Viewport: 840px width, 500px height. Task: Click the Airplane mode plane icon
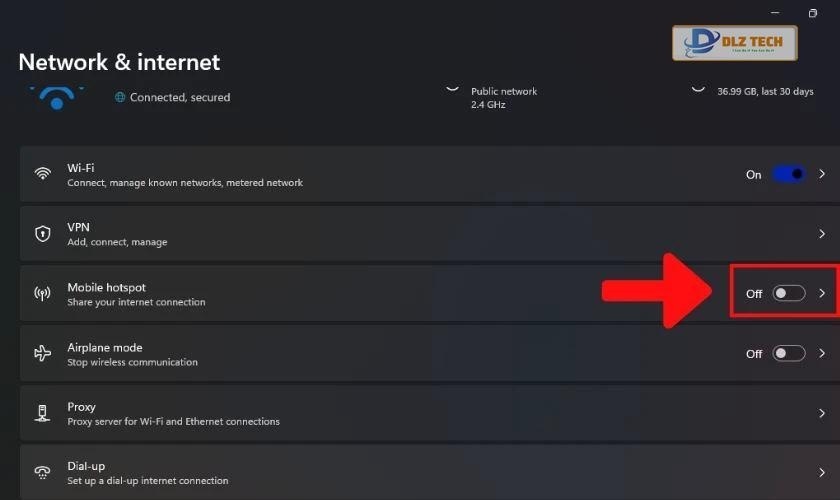click(x=43, y=353)
